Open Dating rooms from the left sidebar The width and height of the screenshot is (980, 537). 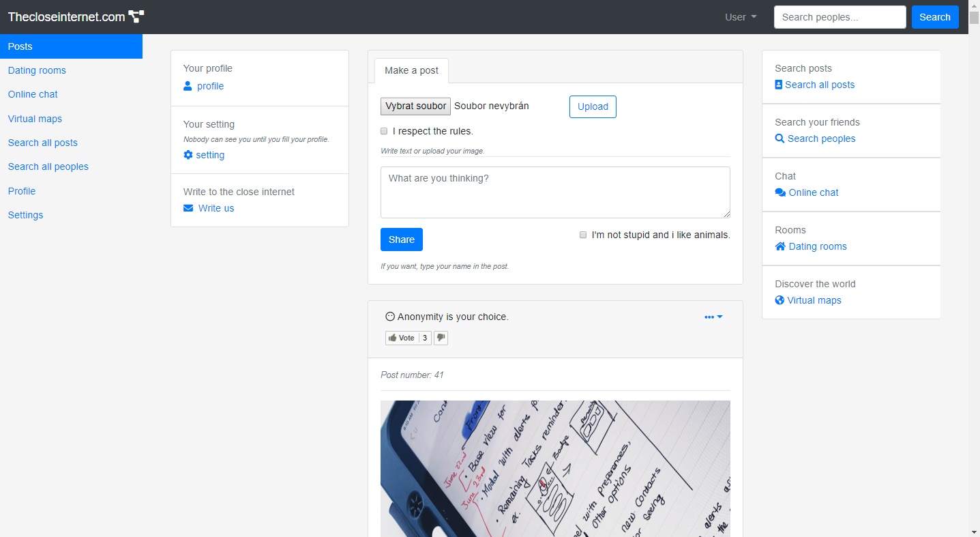click(37, 70)
